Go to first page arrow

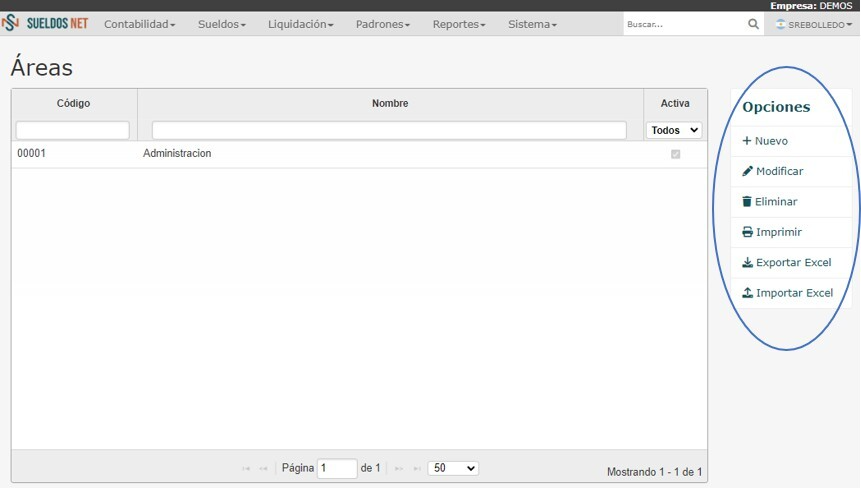point(246,468)
